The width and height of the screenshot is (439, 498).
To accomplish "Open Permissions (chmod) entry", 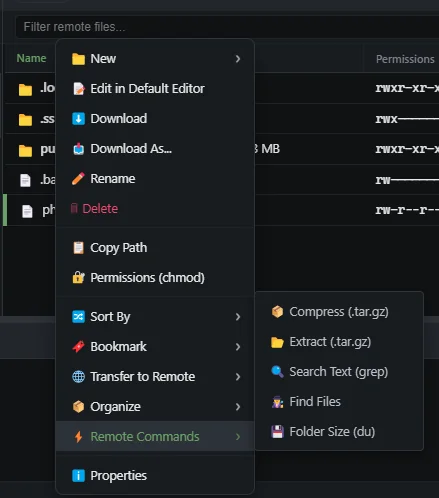I will [x=155, y=278].
